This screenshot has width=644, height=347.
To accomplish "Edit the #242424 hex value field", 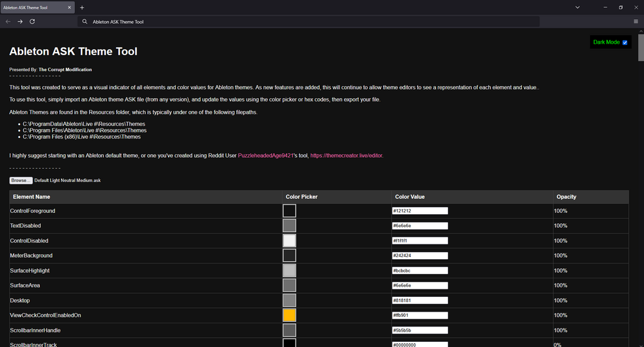I will point(420,255).
